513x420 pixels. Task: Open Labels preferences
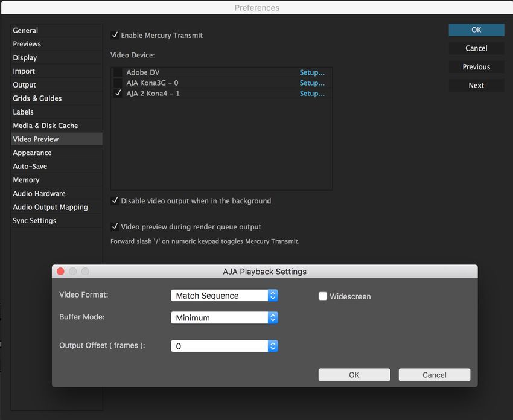coord(57,112)
